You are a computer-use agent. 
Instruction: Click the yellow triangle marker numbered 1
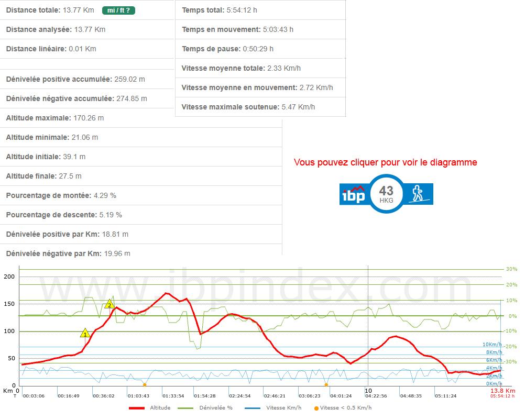pos(85,333)
